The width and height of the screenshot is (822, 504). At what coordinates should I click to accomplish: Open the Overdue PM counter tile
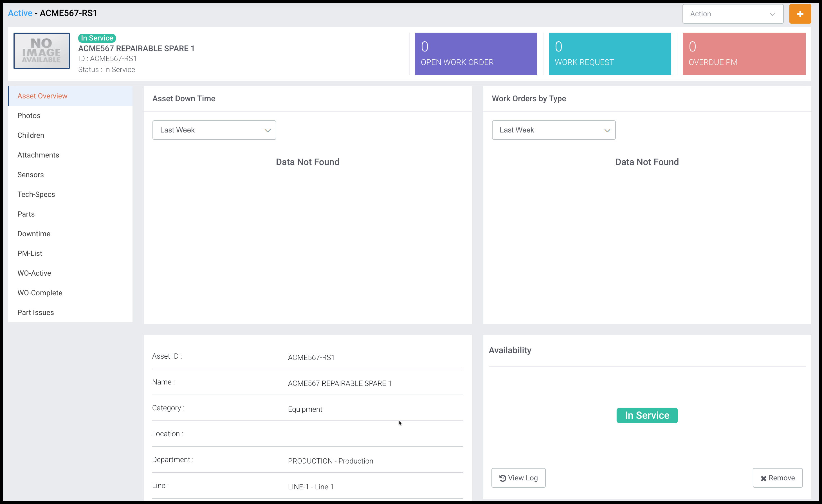pos(744,54)
